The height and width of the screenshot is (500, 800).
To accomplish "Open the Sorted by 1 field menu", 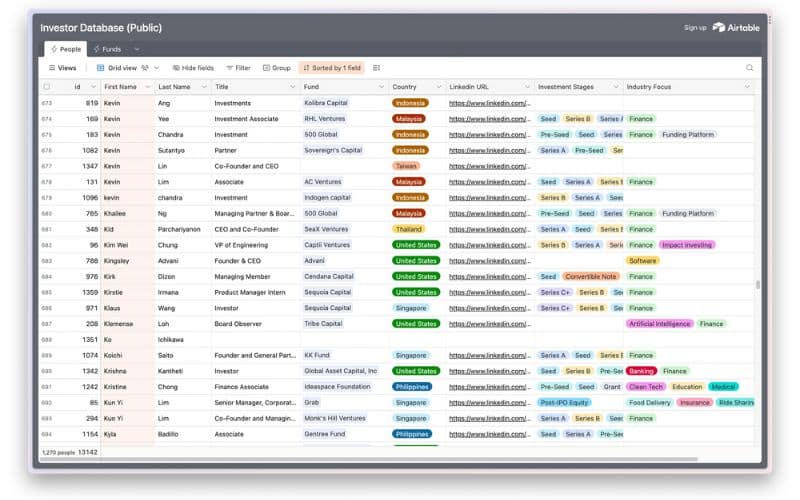I will (x=332, y=68).
